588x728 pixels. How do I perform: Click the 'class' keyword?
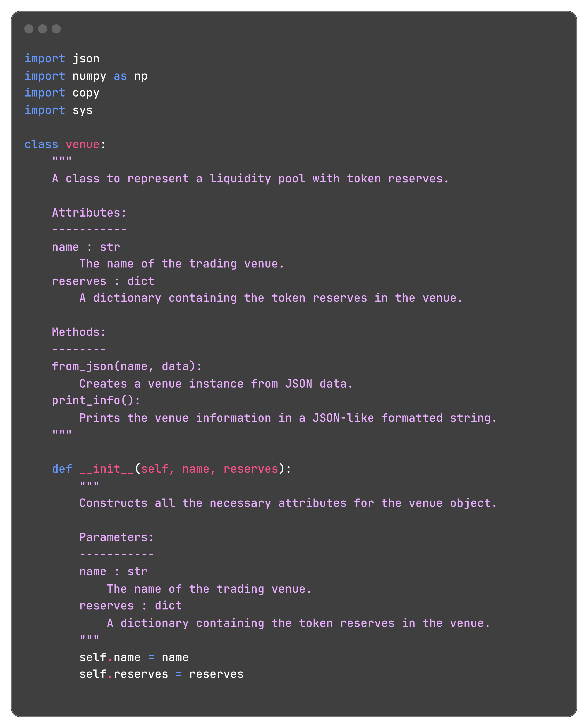tap(41, 144)
